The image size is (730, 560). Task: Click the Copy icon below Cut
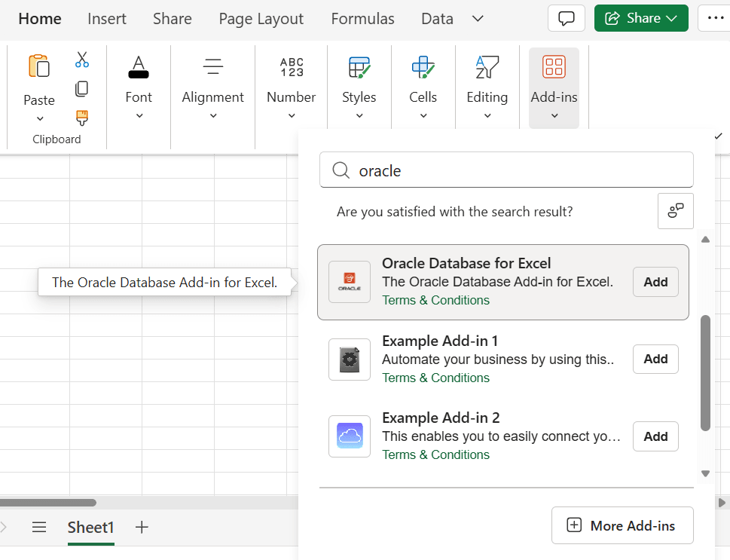click(x=81, y=88)
